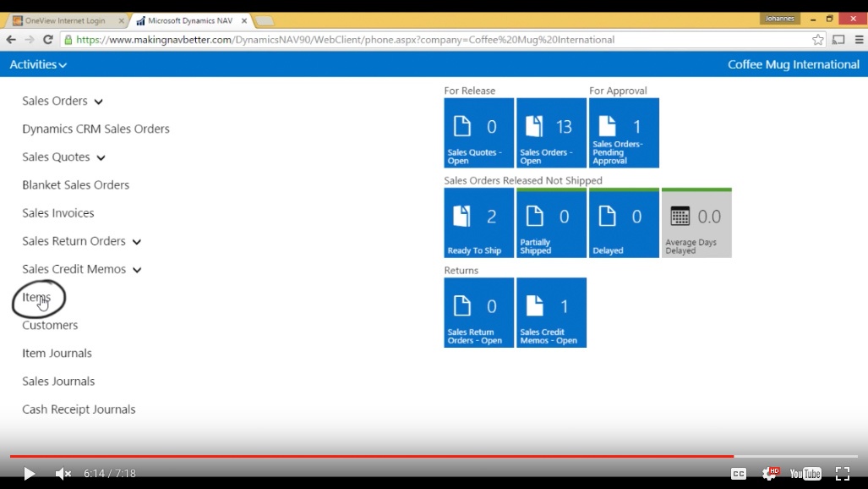Open the Sales Orders menu entry
The width and height of the screenshot is (868, 489).
tap(55, 101)
